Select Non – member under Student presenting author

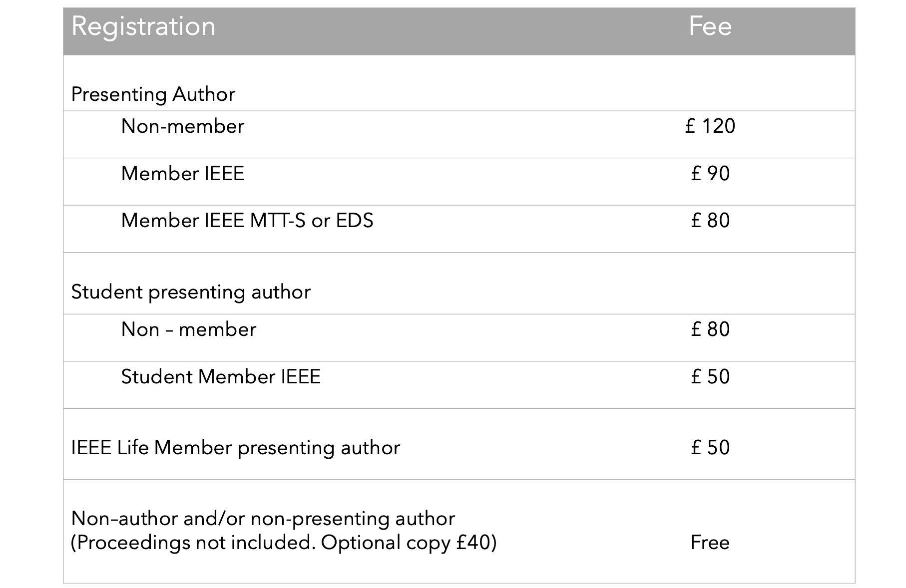click(188, 329)
